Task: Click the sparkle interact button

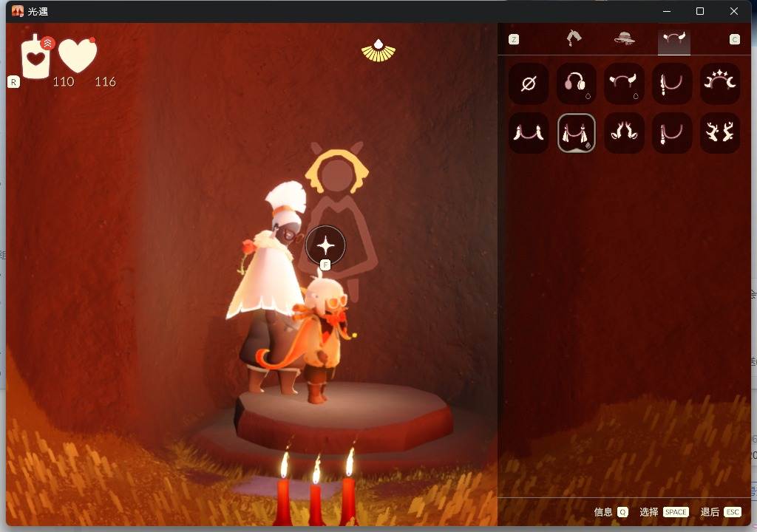Action: coord(325,246)
